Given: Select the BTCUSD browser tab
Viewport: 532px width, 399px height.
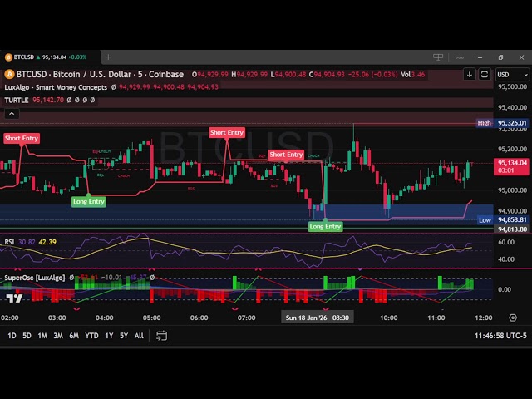Looking at the screenshot, I should (x=50, y=57).
